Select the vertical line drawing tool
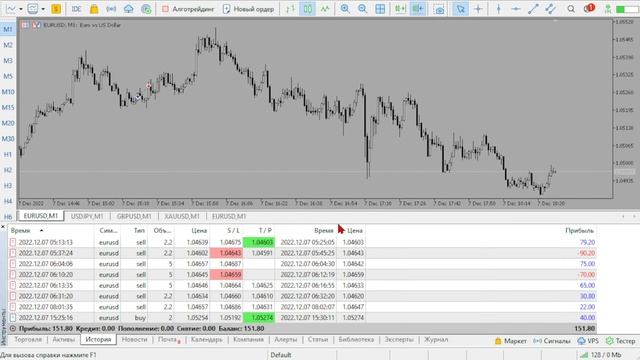Viewport: 640px width, 360px height. [x=498, y=9]
